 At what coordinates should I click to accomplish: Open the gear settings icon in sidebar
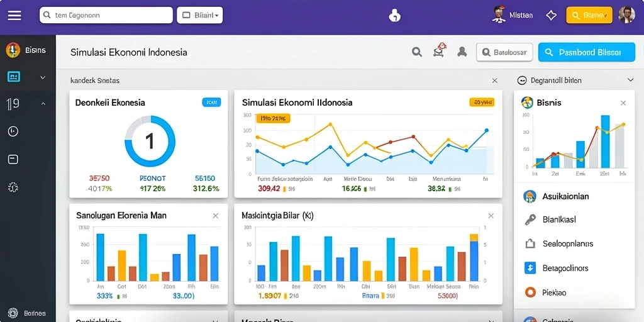click(x=13, y=187)
